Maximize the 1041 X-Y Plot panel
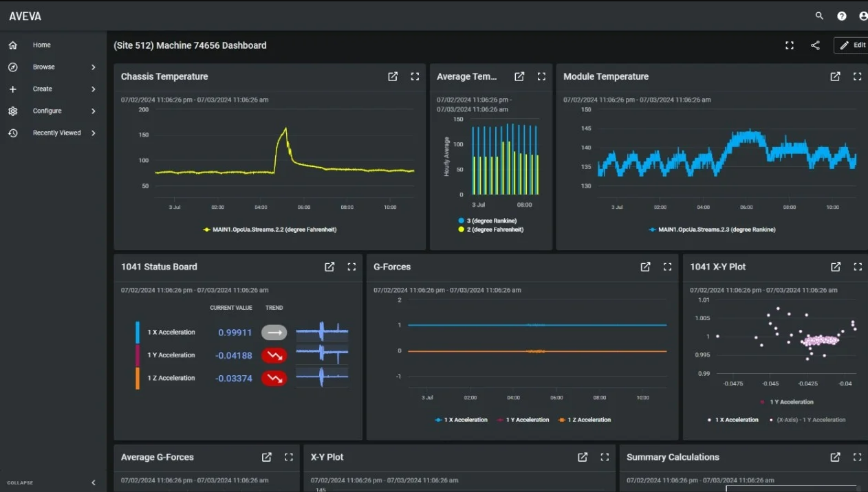The height and width of the screenshot is (492, 868). click(857, 267)
